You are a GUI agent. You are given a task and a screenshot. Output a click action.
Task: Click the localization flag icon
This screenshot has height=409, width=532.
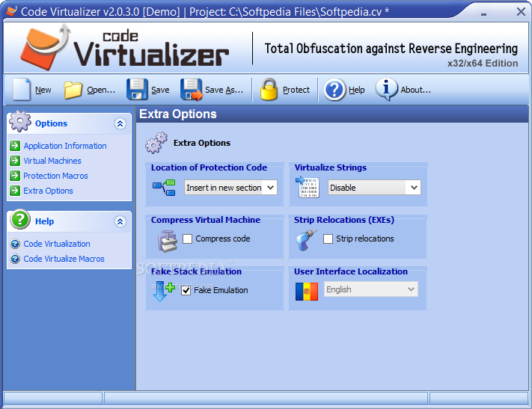[307, 292]
